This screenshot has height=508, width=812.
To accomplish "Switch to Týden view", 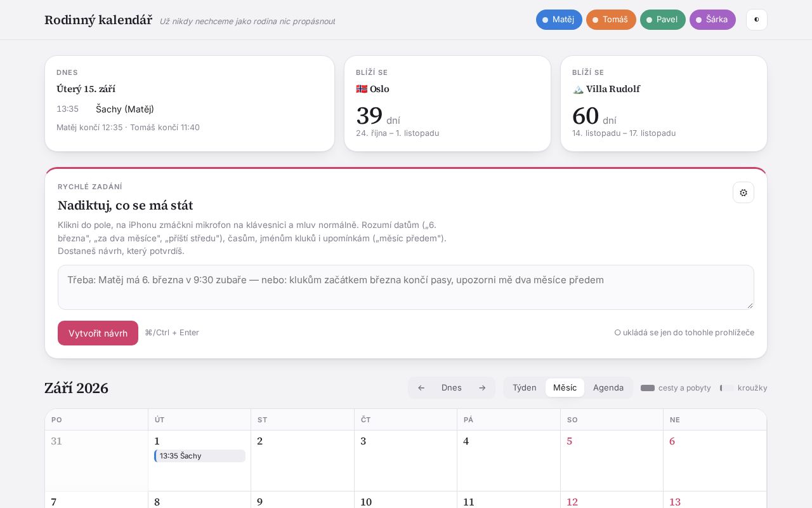I will [525, 388].
